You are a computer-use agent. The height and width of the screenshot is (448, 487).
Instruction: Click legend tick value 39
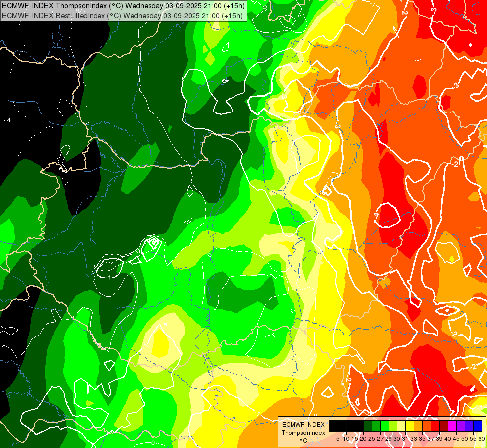[439, 439]
